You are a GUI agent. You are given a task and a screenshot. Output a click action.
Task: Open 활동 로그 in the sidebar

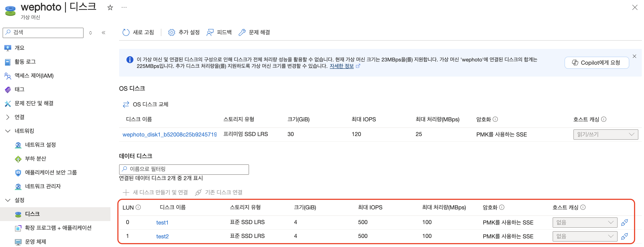coord(25,62)
